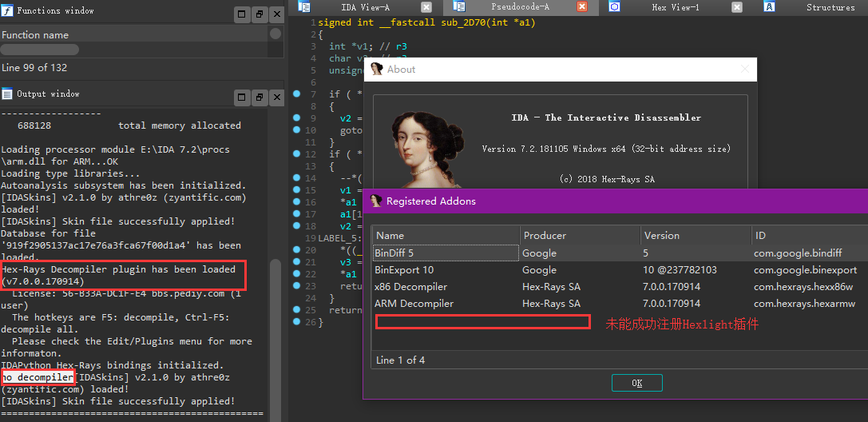
Task: Click the Functions window f icon
Action: (x=7, y=10)
